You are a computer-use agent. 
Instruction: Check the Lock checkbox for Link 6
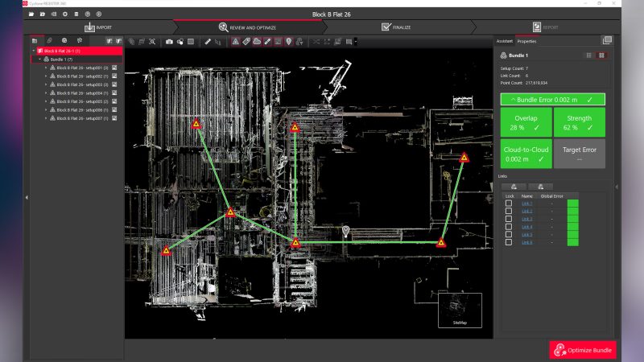coord(509,242)
